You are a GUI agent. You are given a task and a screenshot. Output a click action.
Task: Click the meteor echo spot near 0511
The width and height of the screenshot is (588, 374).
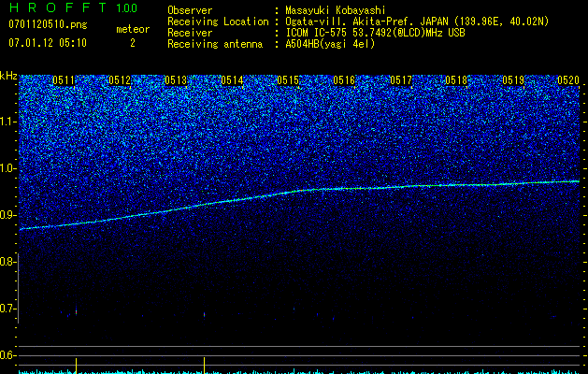click(76, 311)
